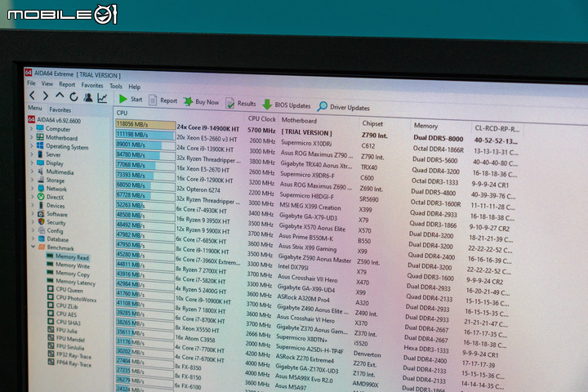This screenshot has height=392, width=588.
Task: Refresh with the circular arrow icon
Action: 73,97
